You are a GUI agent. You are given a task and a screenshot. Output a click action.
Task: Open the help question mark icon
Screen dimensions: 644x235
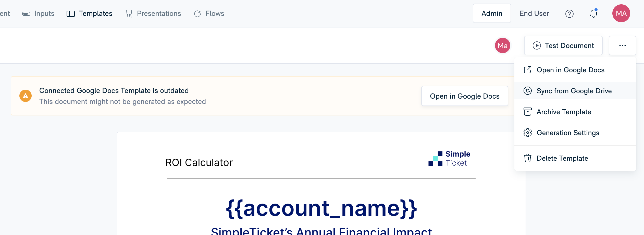[569, 14]
